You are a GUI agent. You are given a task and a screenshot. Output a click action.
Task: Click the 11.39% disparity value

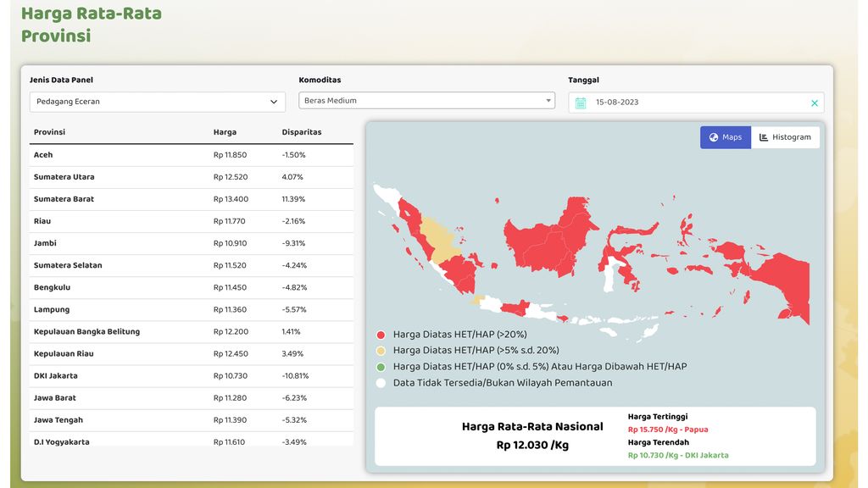[293, 199]
